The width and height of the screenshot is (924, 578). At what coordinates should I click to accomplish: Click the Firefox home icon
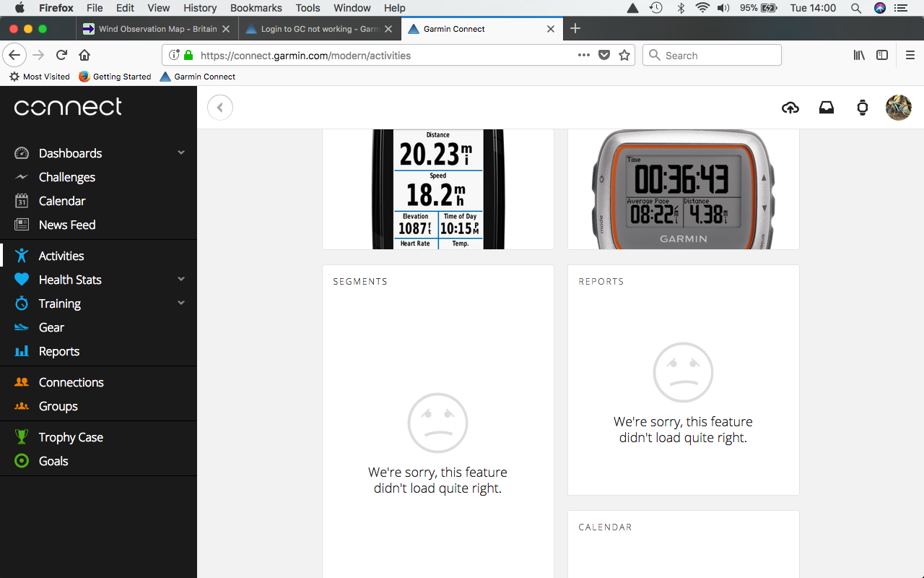84,55
